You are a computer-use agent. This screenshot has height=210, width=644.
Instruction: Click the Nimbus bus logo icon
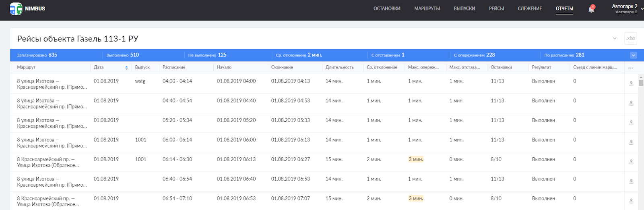click(x=16, y=8)
